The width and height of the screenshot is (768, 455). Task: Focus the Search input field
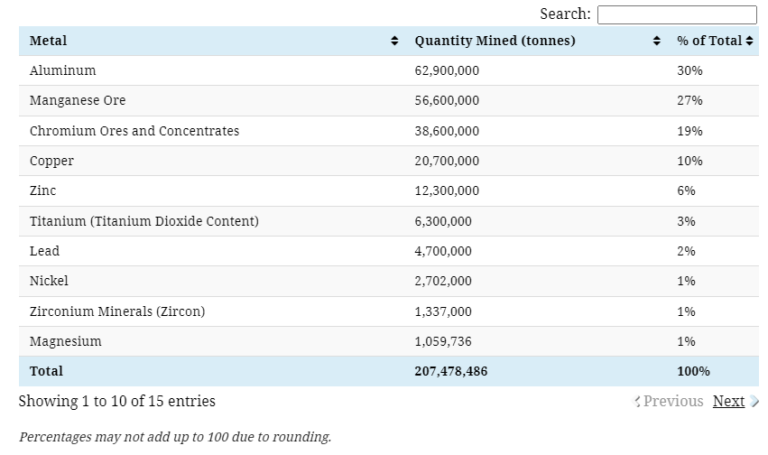click(677, 15)
